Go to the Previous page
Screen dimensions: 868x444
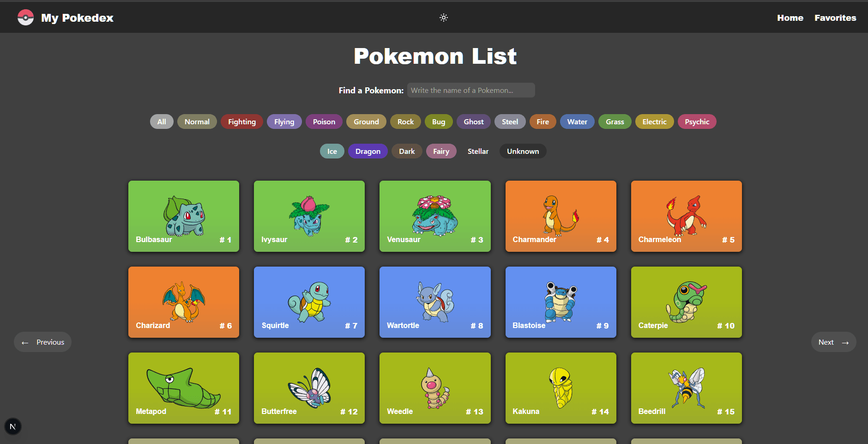(43, 342)
